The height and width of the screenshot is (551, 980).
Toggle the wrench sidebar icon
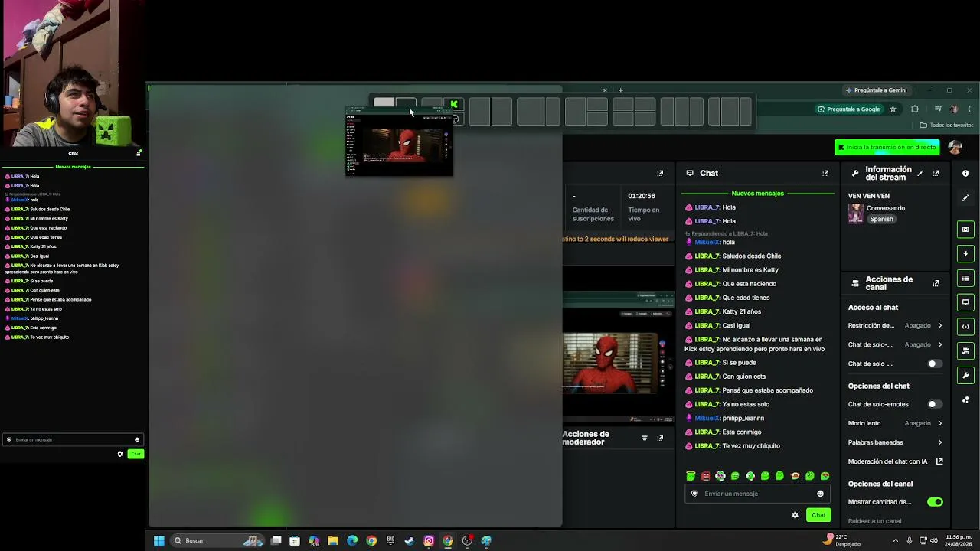(965, 376)
